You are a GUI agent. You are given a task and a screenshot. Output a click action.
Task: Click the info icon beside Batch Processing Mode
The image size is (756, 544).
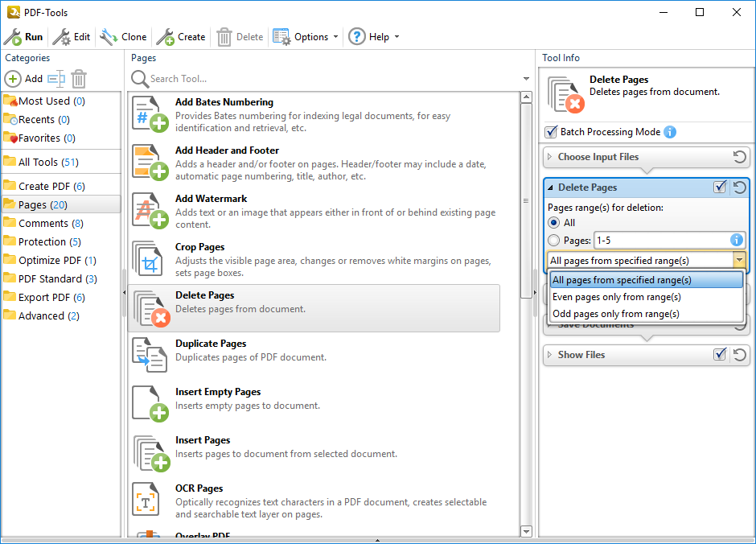(670, 132)
